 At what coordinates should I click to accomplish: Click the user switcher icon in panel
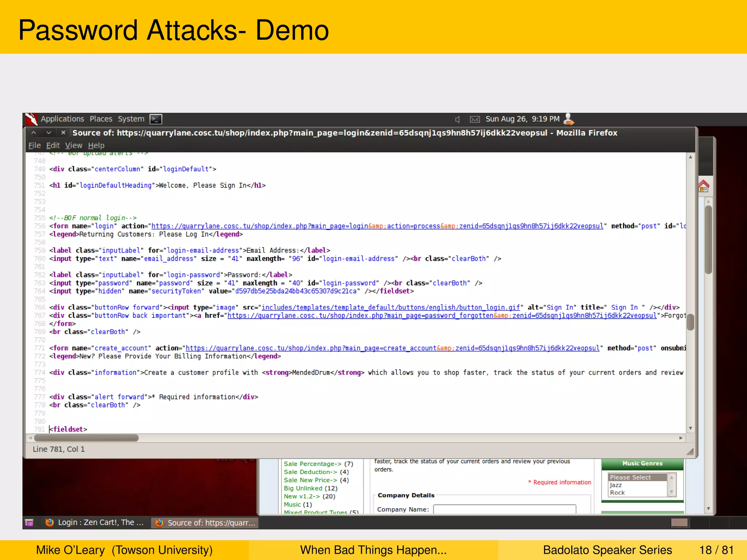pyautogui.click(x=569, y=119)
